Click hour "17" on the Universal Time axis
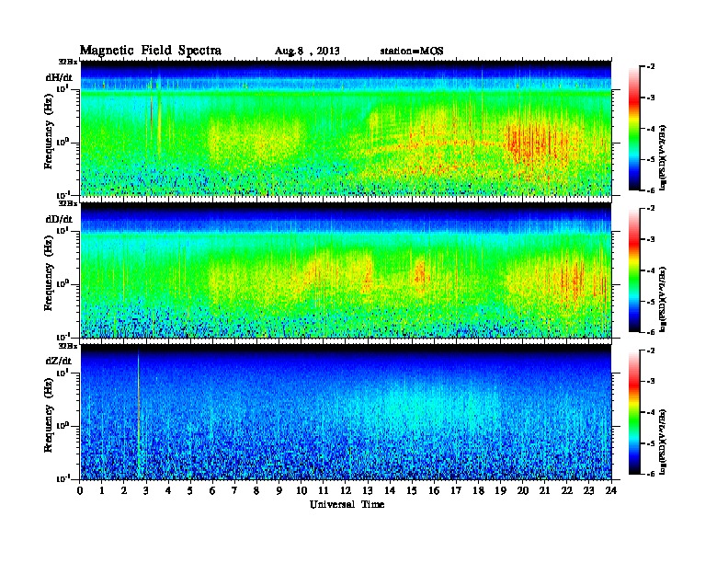The height and width of the screenshot is (563, 728). click(457, 490)
